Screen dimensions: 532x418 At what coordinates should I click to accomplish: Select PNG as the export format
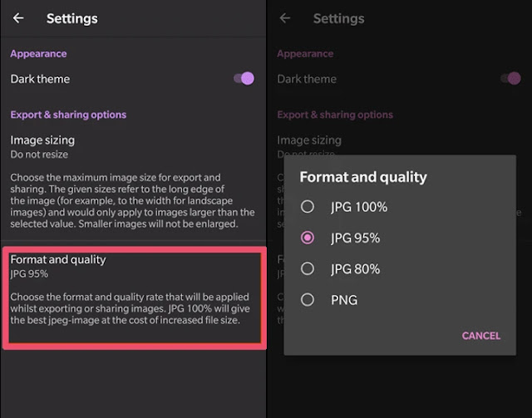point(308,299)
